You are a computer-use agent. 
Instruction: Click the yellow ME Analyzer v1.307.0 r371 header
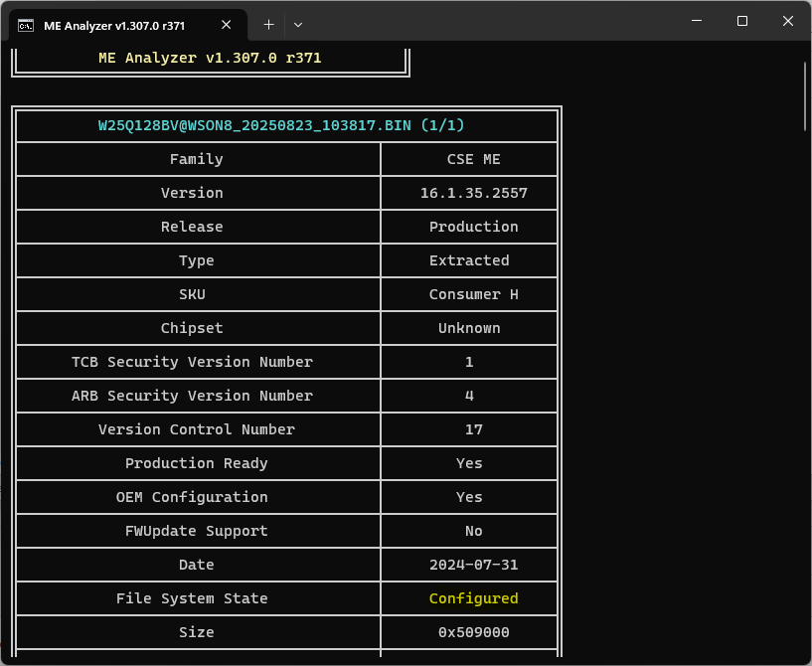[210, 58]
